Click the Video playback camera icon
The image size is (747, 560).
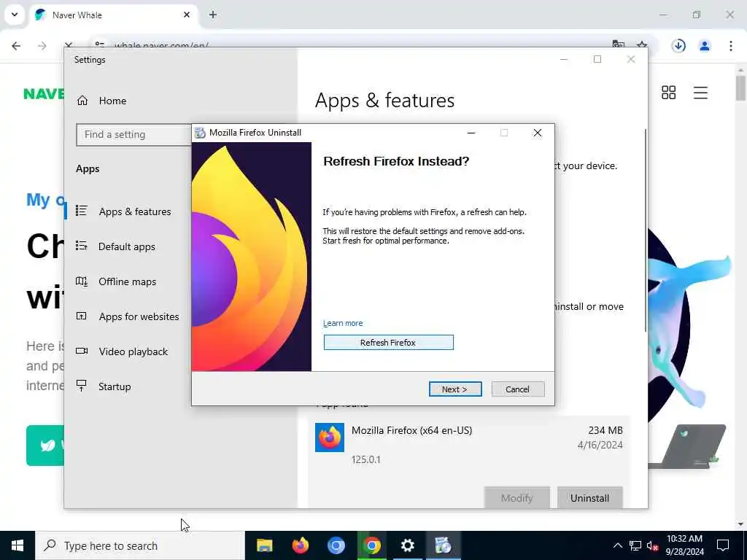tap(82, 351)
